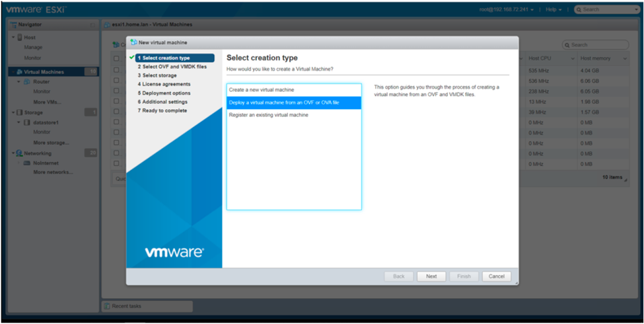Image resolution: width=644 pixels, height=324 pixels.
Task: Check the box for the 535 MHz row
Action: (116, 70)
